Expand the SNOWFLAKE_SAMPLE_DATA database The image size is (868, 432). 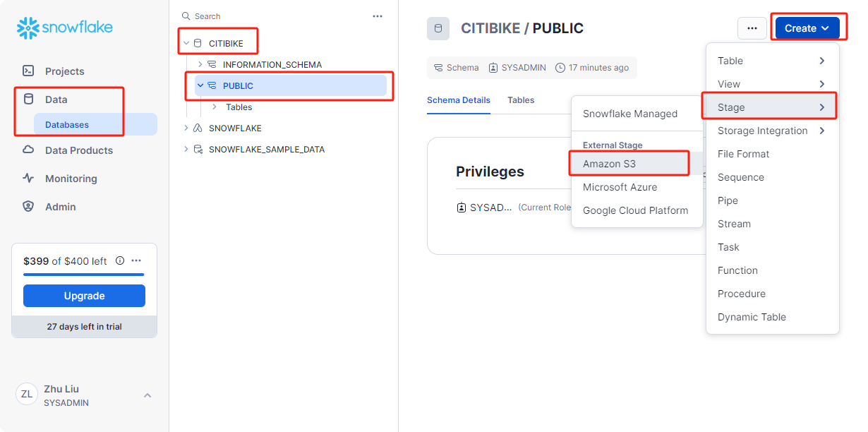[186, 150]
